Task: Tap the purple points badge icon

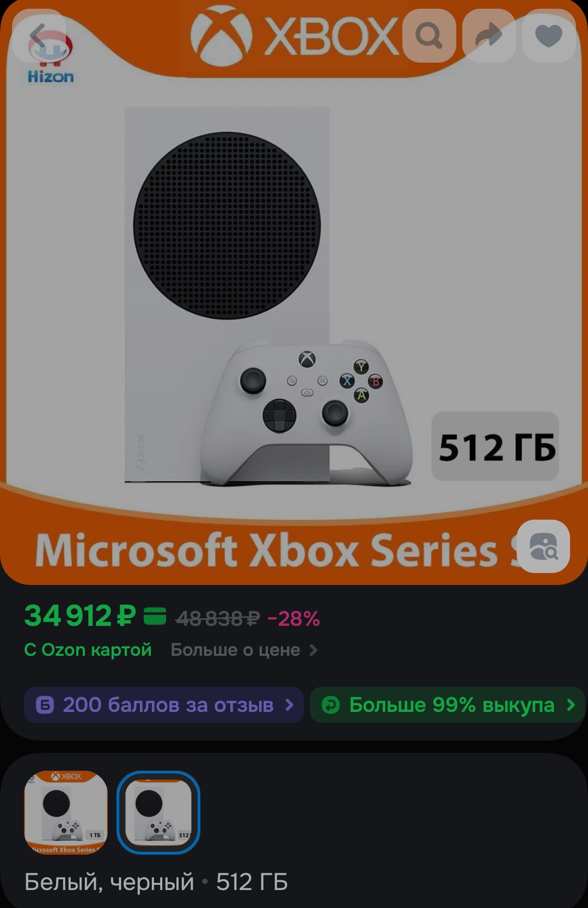Action: (x=45, y=705)
